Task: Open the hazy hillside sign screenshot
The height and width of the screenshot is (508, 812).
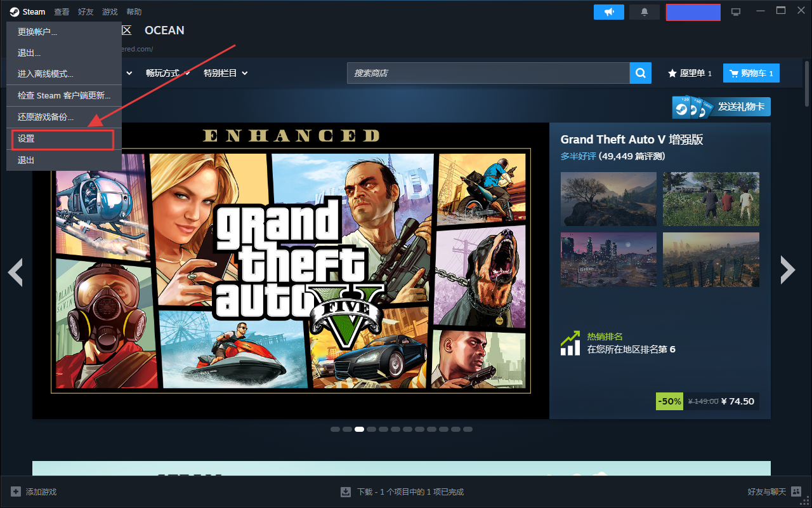Action: point(711,259)
